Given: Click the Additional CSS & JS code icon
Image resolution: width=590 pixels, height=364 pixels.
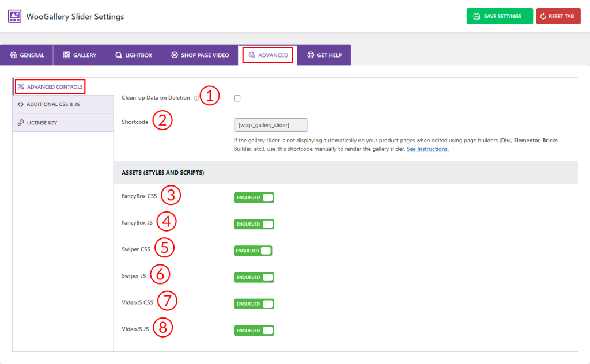Looking at the screenshot, I should 21,104.
